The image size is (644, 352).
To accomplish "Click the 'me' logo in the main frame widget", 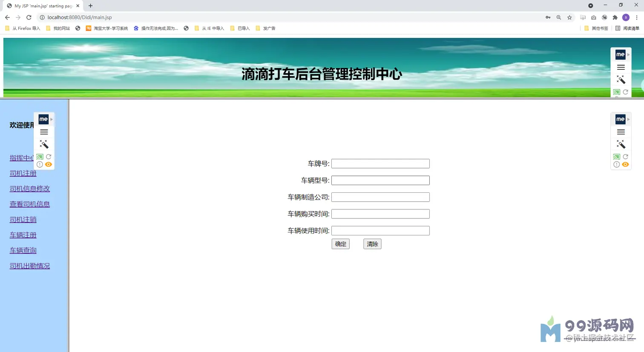I will pos(621,119).
